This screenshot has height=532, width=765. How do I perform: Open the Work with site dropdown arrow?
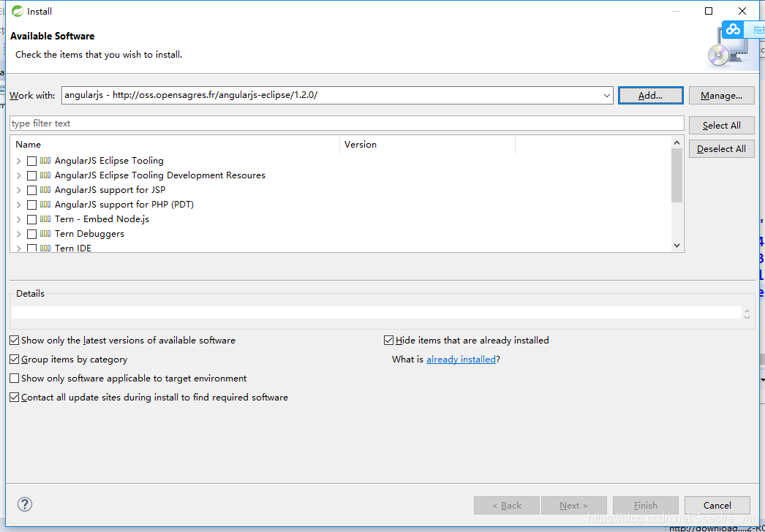pos(606,96)
